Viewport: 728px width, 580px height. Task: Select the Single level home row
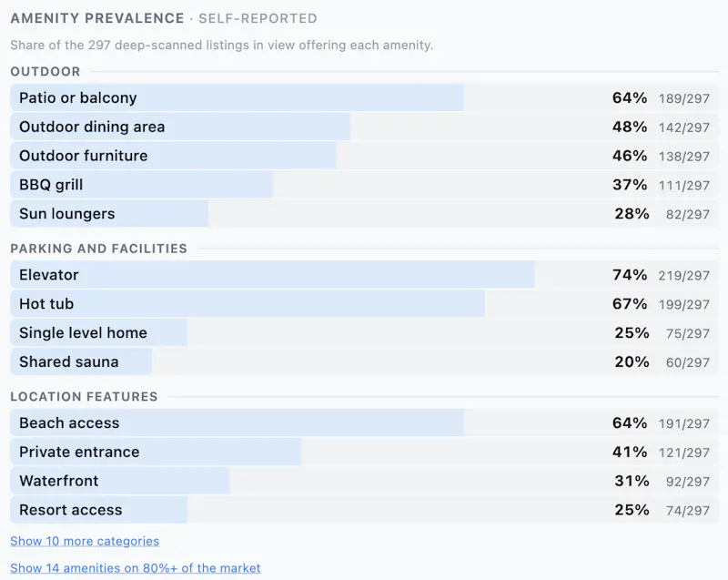pyautogui.click(x=365, y=332)
